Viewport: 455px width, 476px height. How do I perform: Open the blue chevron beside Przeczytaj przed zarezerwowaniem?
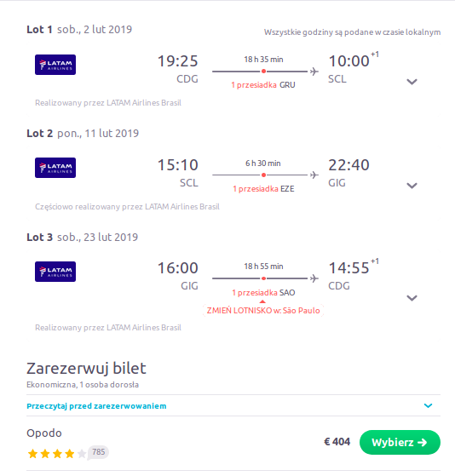428,405
